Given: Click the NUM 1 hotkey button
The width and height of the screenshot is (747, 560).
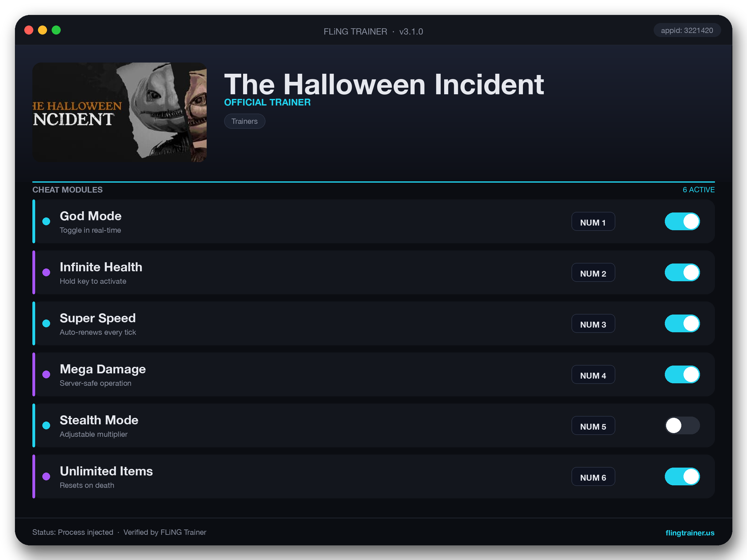Looking at the screenshot, I should click(x=593, y=222).
